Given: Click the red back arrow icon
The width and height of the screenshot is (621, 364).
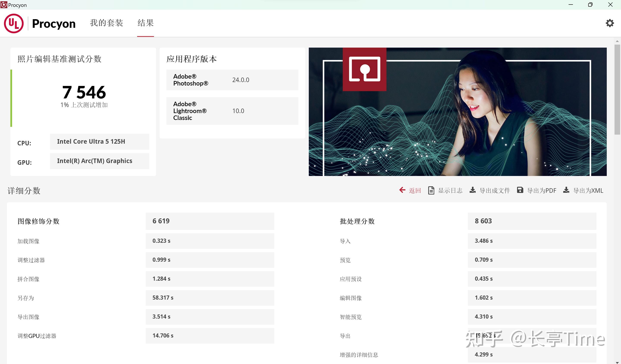Looking at the screenshot, I should pos(402,190).
